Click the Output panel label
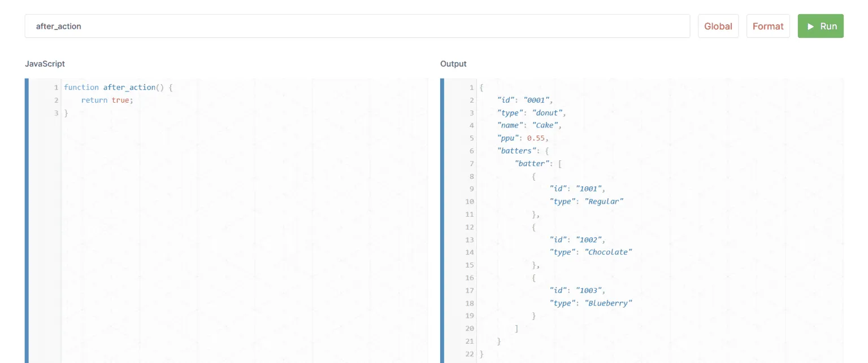 click(453, 64)
